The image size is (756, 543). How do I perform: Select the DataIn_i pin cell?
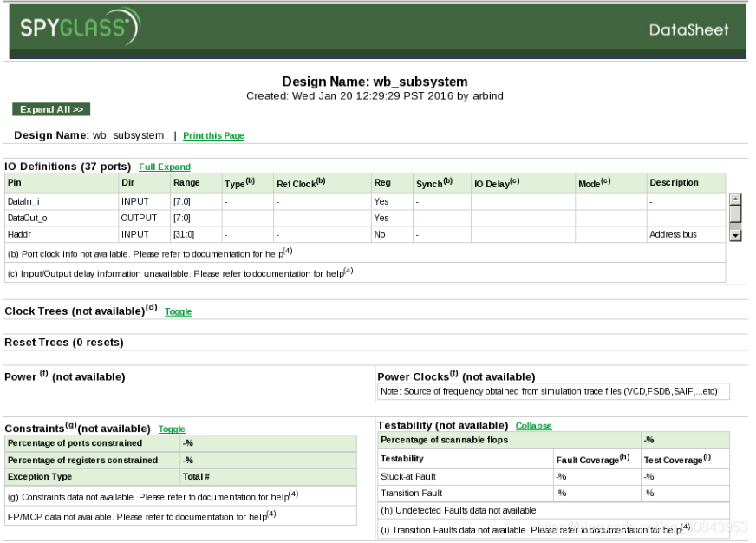click(62, 201)
